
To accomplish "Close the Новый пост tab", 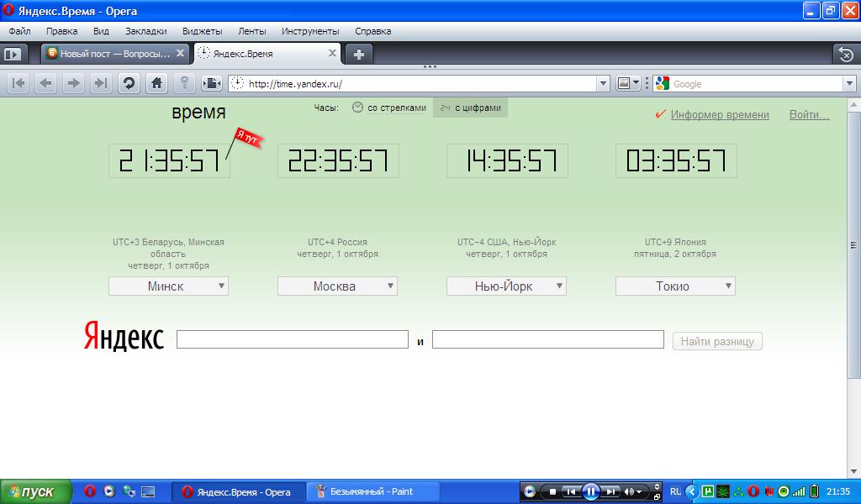I will [180, 53].
